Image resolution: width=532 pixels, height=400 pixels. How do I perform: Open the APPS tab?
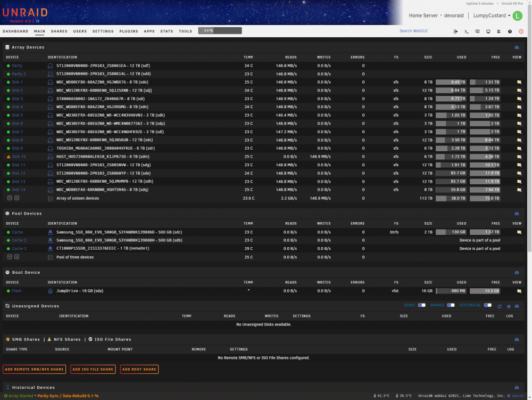point(149,31)
